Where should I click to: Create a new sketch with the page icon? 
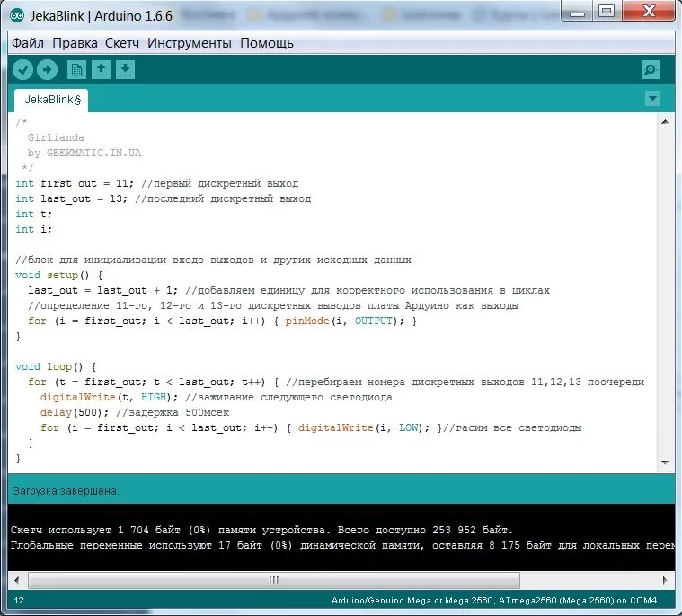pyautogui.click(x=76, y=69)
